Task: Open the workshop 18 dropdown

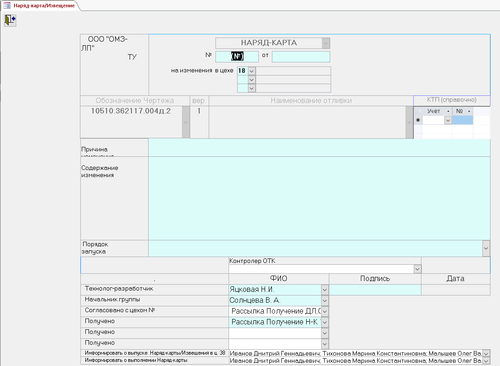Action: tap(252, 71)
